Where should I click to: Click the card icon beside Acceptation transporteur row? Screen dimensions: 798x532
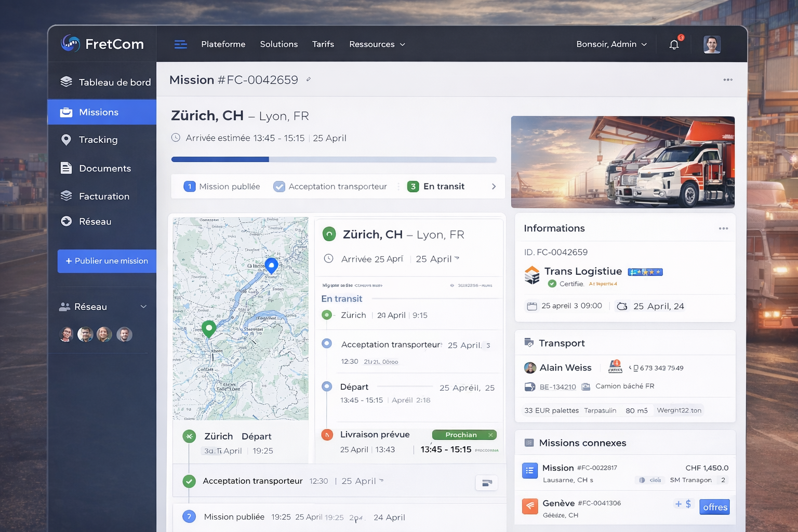[x=486, y=483]
